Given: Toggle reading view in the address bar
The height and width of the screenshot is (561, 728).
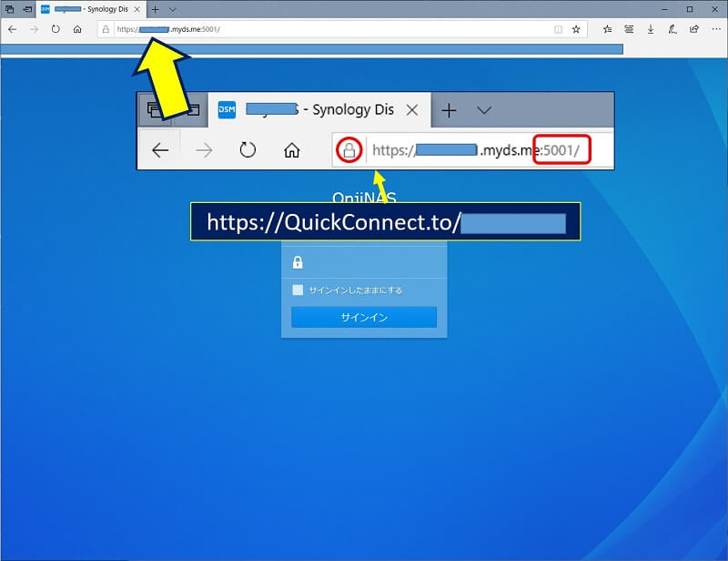Looking at the screenshot, I should coord(558,29).
